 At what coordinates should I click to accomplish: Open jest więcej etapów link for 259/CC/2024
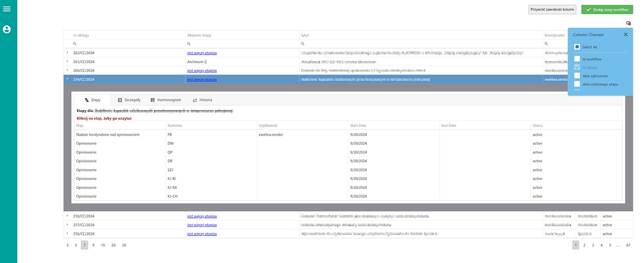(202, 79)
